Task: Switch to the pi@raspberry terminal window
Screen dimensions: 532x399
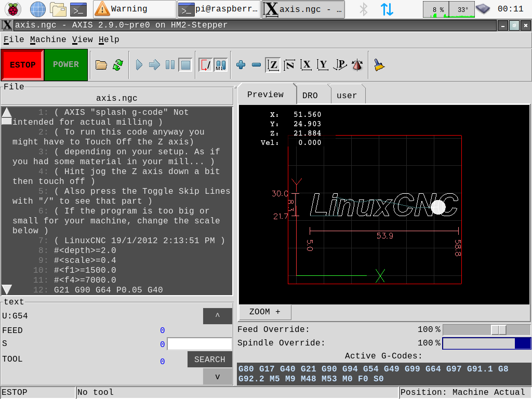Action: click(x=219, y=9)
